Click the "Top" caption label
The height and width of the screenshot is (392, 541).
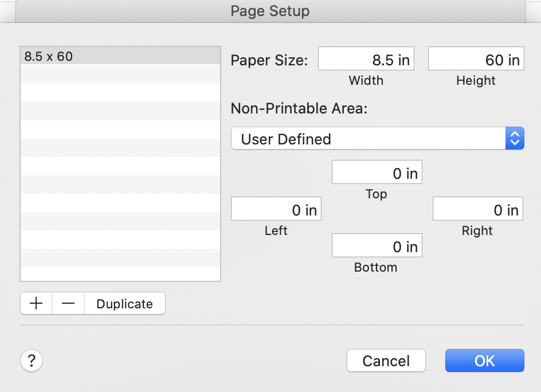point(377,194)
